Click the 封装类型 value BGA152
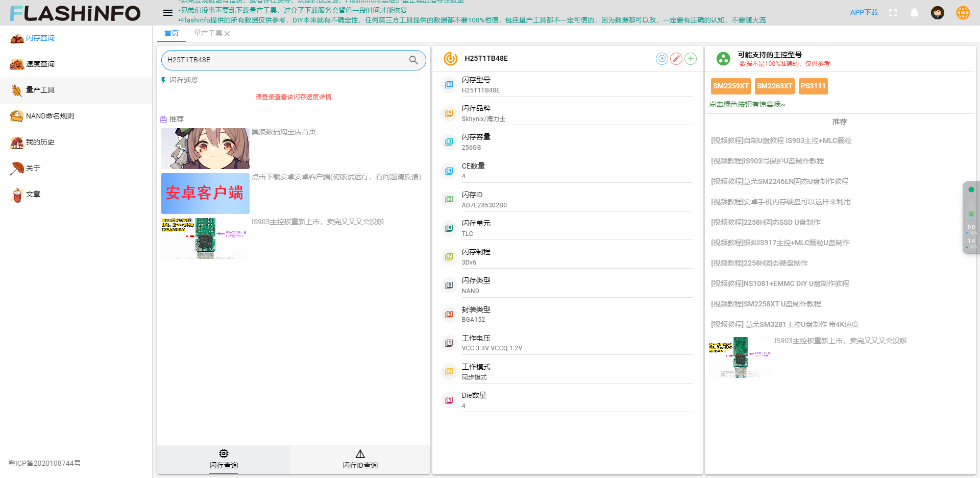The width and height of the screenshot is (980, 478). pos(474,320)
